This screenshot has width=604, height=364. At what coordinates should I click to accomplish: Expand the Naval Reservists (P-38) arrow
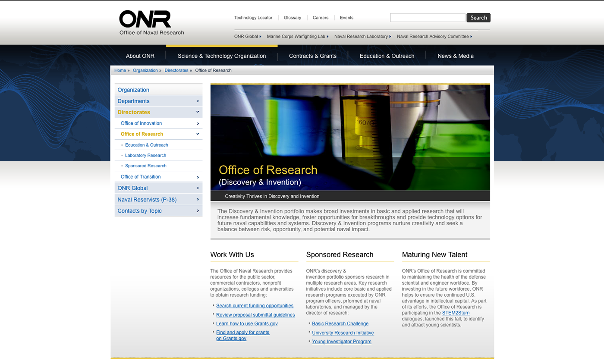(x=198, y=199)
